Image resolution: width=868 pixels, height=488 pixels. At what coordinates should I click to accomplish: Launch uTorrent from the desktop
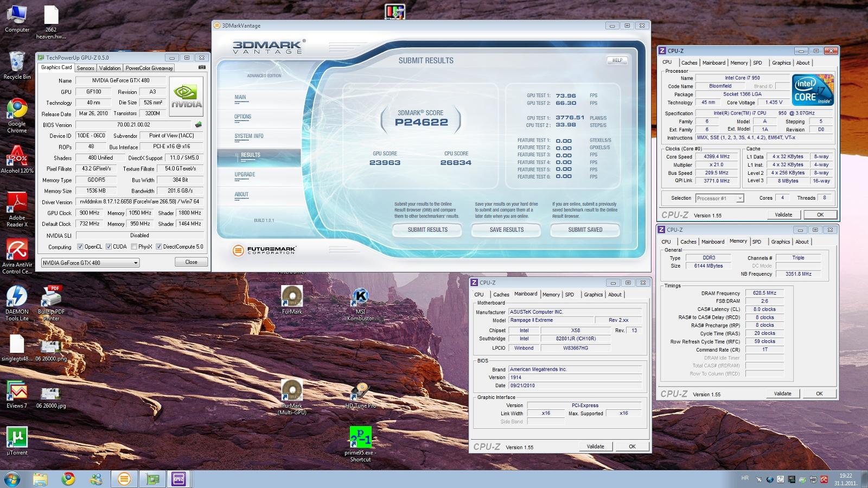coord(17,441)
